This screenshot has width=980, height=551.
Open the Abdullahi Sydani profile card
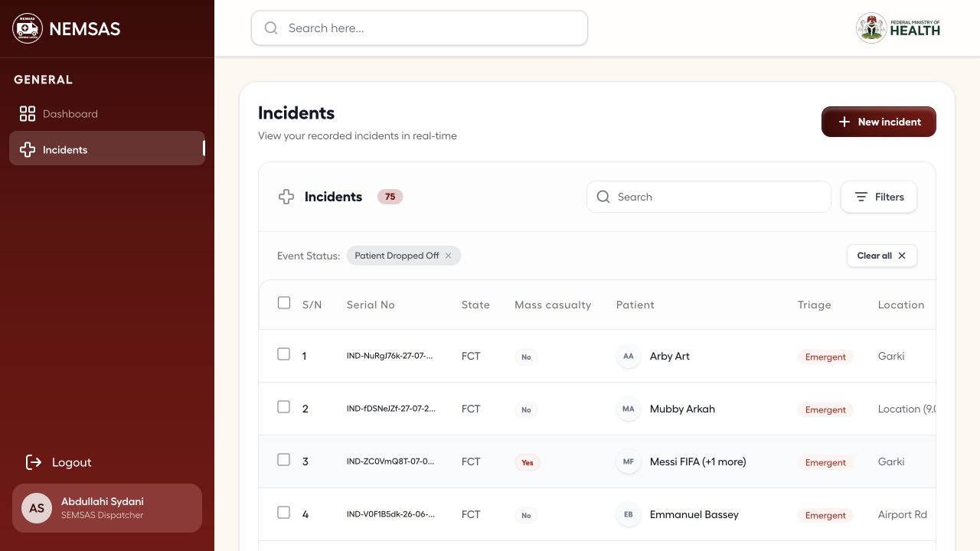point(107,508)
